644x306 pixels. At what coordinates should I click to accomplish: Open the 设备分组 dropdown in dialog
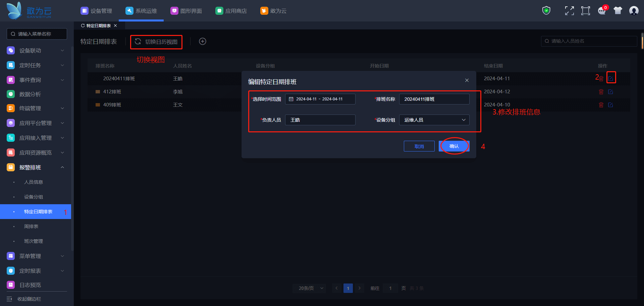pyautogui.click(x=434, y=120)
